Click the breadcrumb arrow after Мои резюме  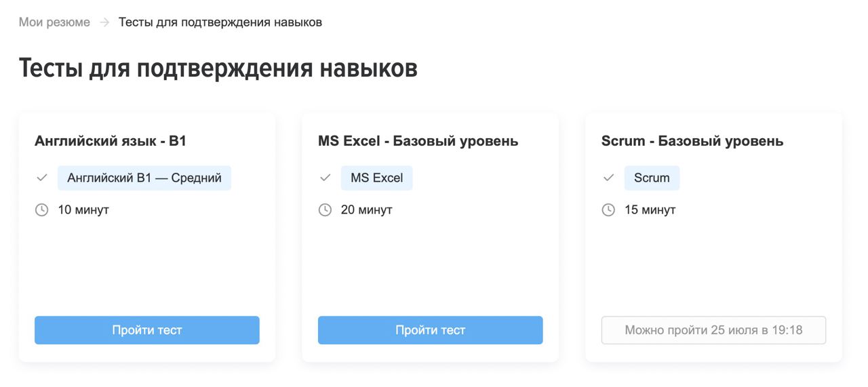coord(104,22)
